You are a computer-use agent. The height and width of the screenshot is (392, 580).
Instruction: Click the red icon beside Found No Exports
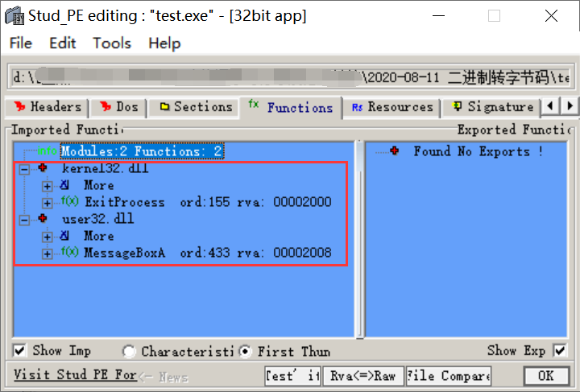pos(395,151)
